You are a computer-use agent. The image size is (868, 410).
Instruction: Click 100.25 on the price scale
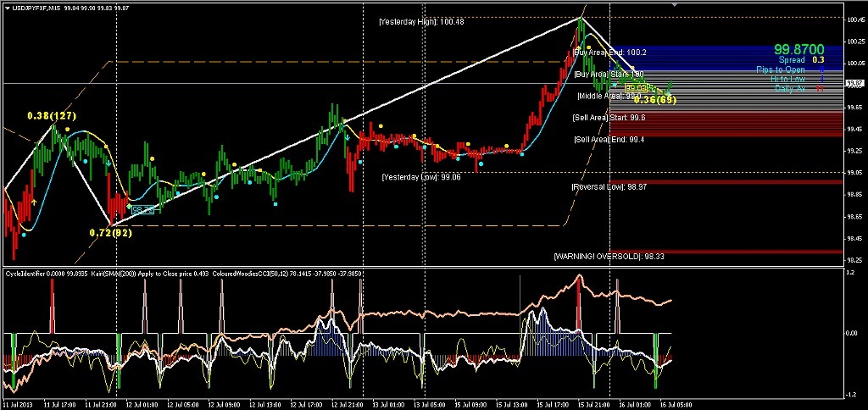(x=854, y=42)
